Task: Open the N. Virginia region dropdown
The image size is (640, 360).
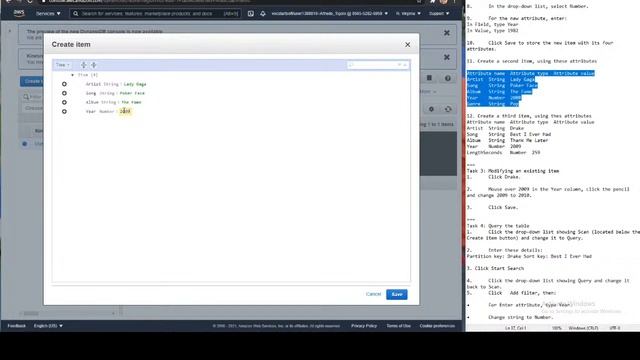Action: coord(408,13)
